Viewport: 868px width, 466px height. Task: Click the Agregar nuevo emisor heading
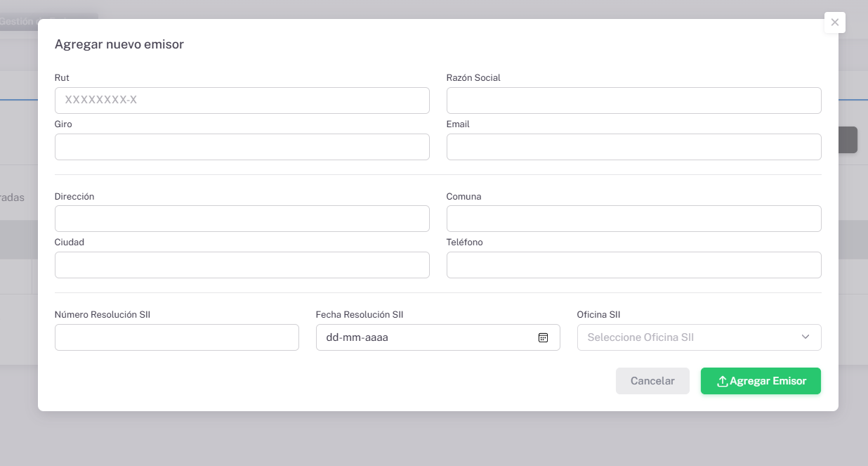point(119,44)
